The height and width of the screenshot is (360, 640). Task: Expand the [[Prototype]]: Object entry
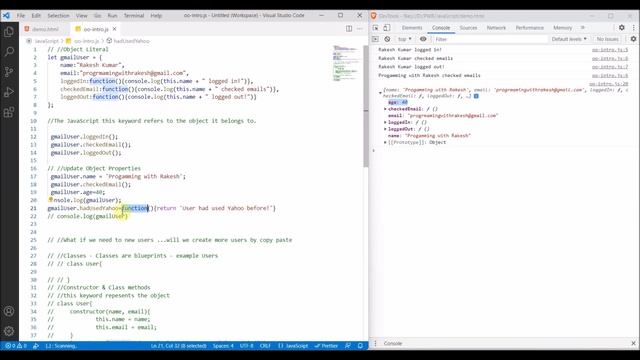click(385, 142)
